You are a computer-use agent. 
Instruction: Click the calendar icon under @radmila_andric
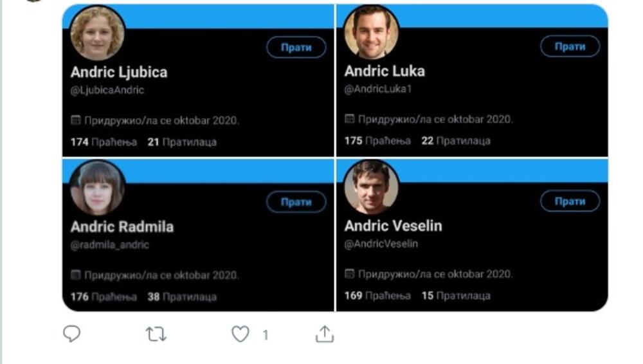coord(75,275)
